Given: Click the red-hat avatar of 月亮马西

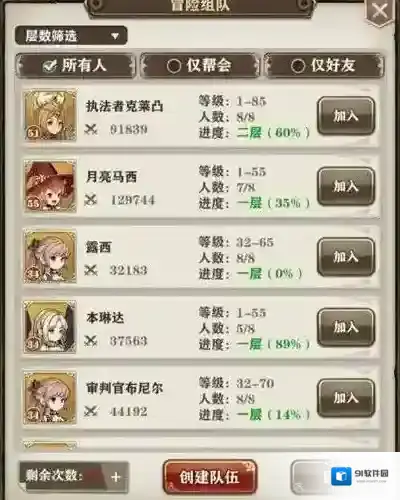Looking at the screenshot, I should [x=50, y=186].
